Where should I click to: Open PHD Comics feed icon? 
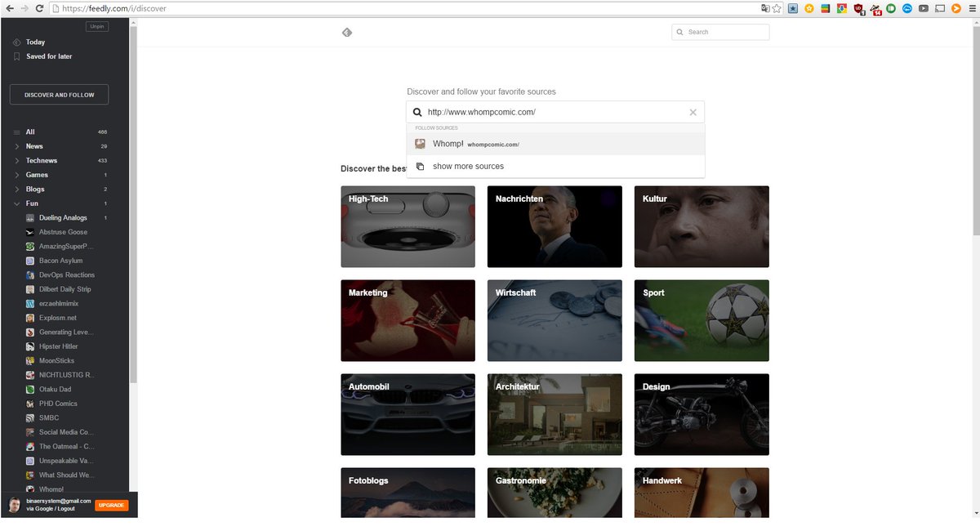[x=29, y=404]
